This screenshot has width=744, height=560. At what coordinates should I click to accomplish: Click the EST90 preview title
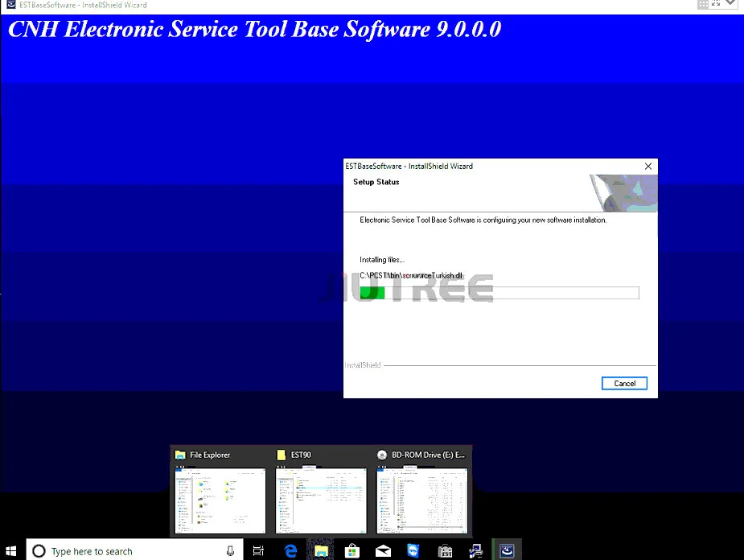click(x=301, y=455)
